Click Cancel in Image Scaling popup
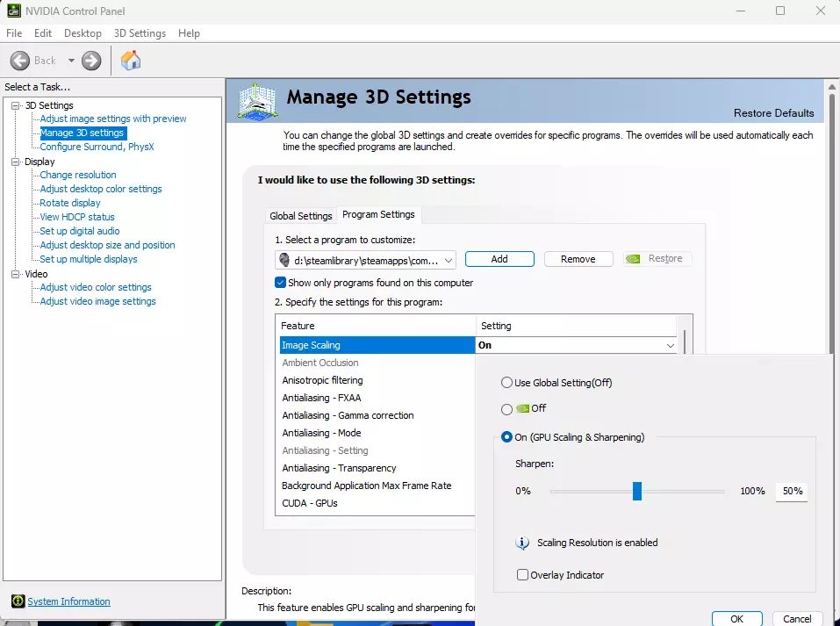The height and width of the screenshot is (626, 840). click(797, 618)
